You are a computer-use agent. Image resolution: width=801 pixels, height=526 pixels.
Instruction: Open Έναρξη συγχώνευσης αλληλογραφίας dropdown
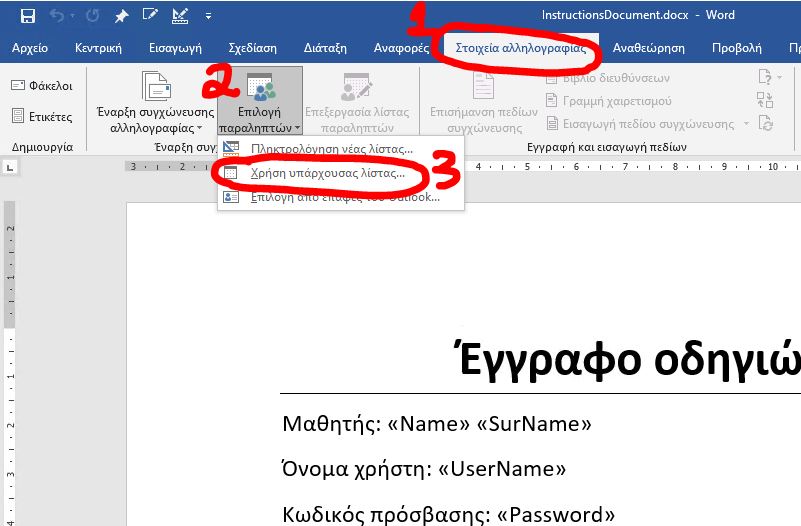(x=155, y=102)
